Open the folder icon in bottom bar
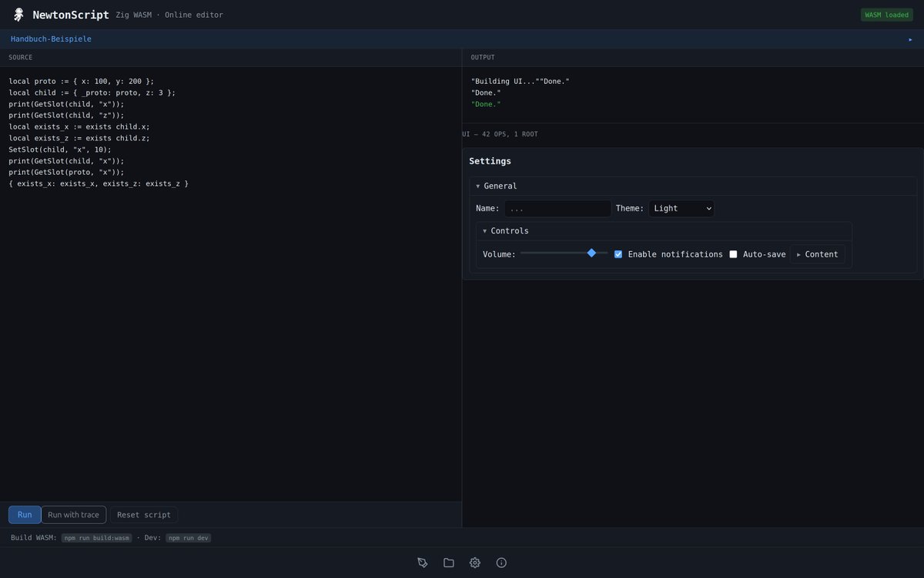This screenshot has height=578, width=924. pos(449,563)
